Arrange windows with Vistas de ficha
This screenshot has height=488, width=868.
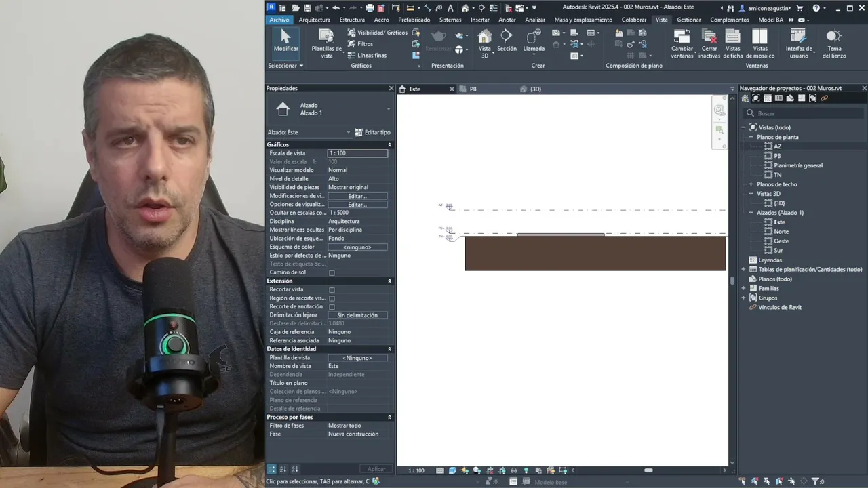[x=733, y=43]
